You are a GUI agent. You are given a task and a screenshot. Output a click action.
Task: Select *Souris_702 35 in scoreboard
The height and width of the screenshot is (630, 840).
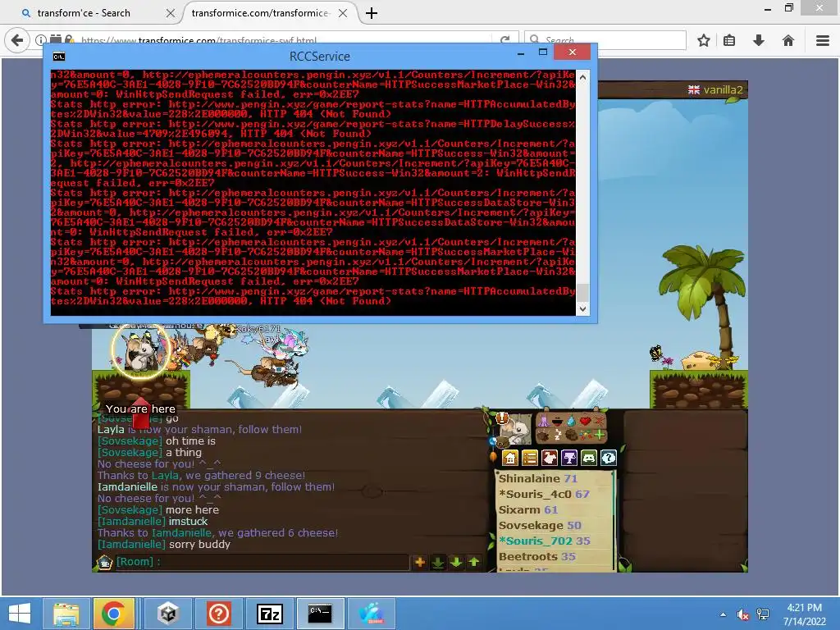click(x=545, y=541)
